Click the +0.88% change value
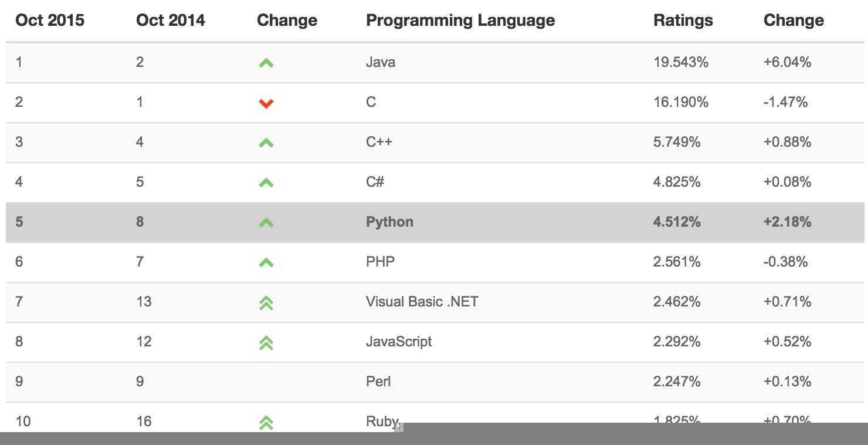This screenshot has width=868, height=445. 788,142
